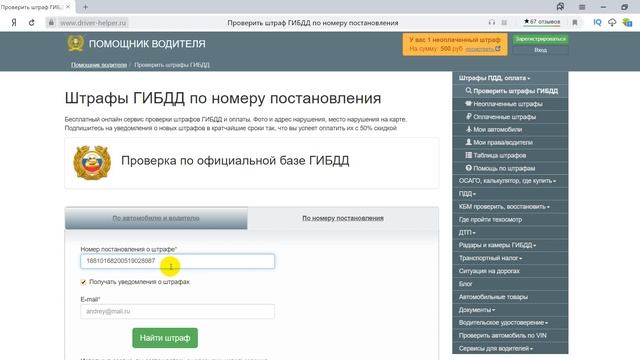
Task: Click the padlock site security icon
Action: click(x=51, y=23)
